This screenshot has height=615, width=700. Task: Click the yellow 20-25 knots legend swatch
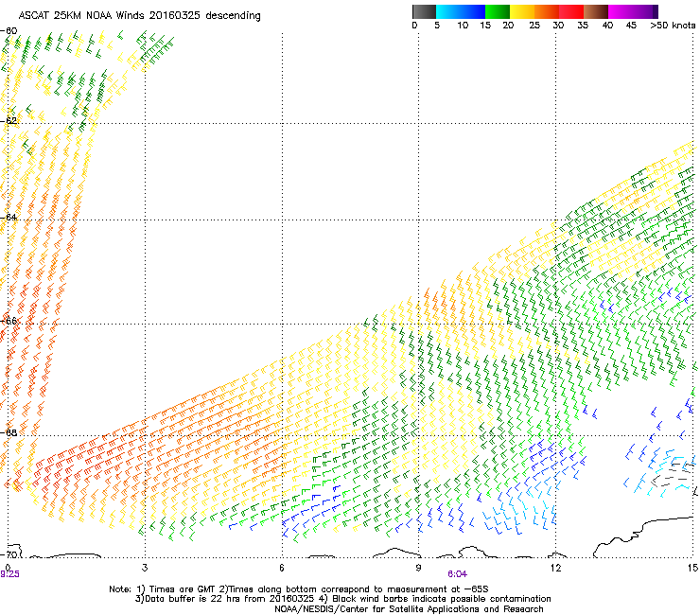point(522,11)
